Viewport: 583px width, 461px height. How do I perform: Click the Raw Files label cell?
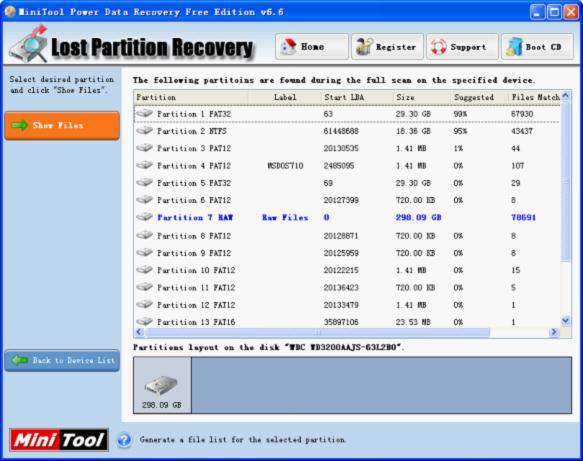pyautogui.click(x=285, y=217)
